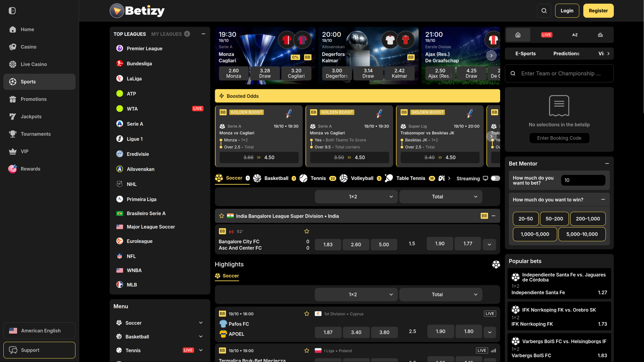644x362 pixels.
Task: Click the Enter Team or Championship search field
Action: pos(559,73)
